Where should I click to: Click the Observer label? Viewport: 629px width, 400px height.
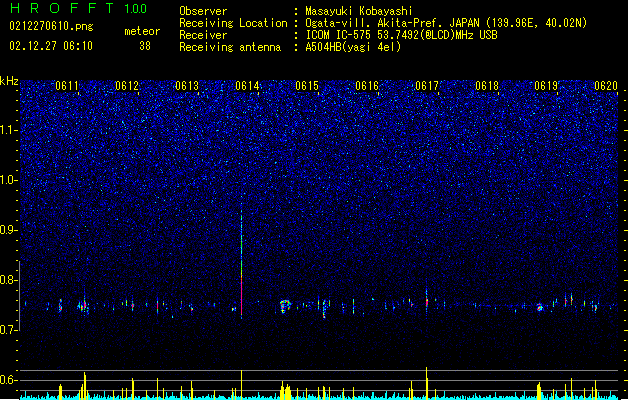pos(203,11)
